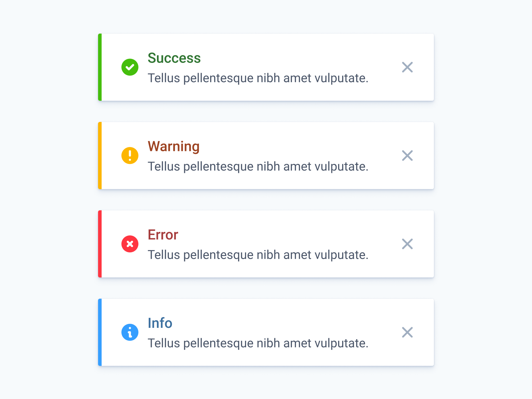The image size is (532, 399).
Task: Click the Success heading text
Action: [x=174, y=58]
